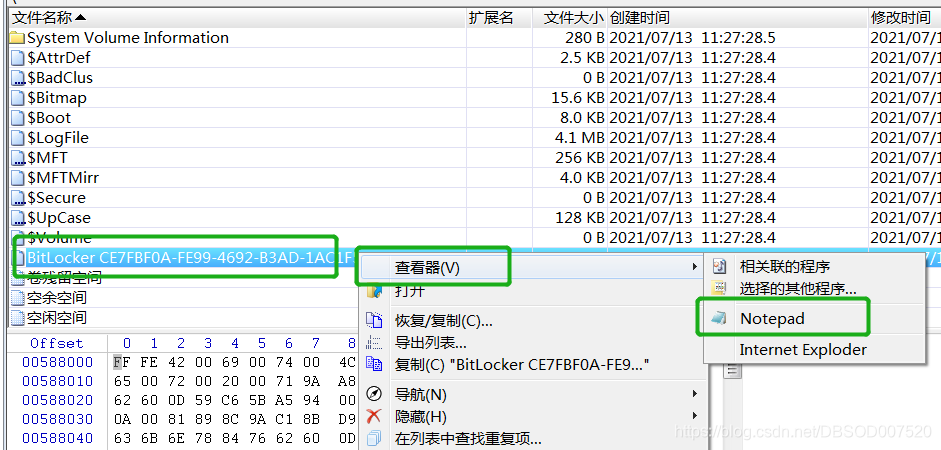Choose 导出列表... menu entry
The height and width of the screenshot is (450, 941).
431,343
